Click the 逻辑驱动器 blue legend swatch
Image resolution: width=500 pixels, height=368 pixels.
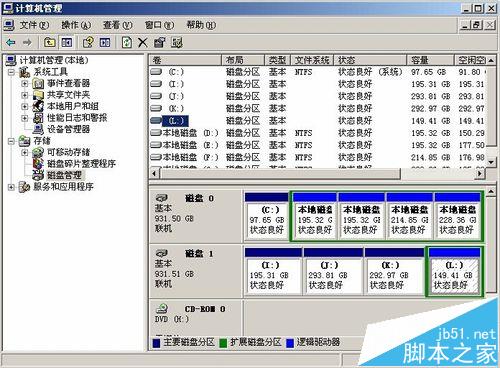[x=290, y=343]
